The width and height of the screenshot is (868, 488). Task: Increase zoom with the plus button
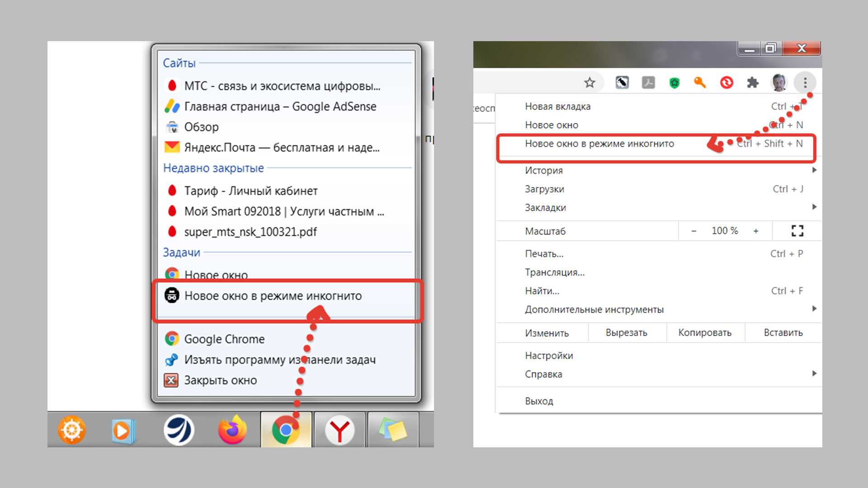[755, 231]
